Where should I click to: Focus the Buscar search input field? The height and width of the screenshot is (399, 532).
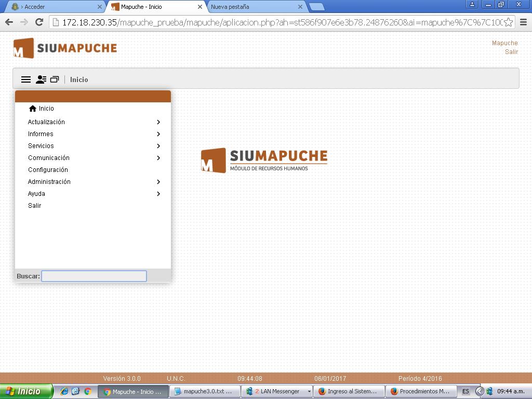(x=94, y=276)
